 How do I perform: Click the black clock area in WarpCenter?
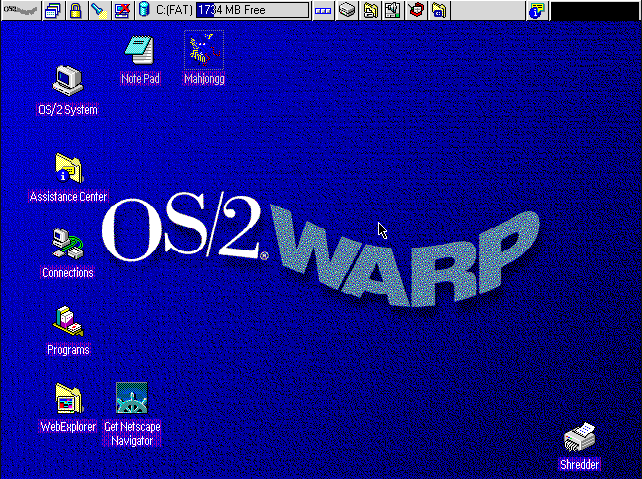(595, 10)
